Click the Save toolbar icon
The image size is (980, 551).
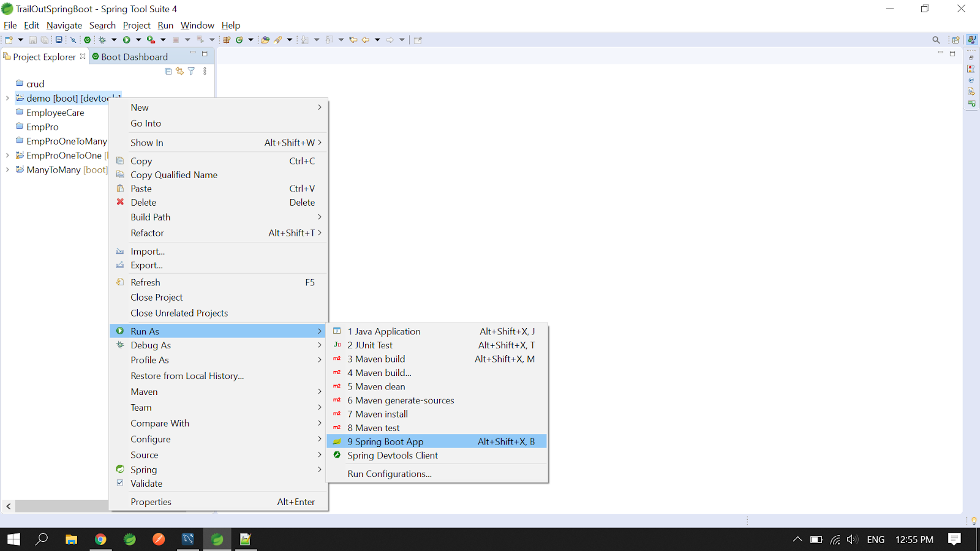coord(33,40)
